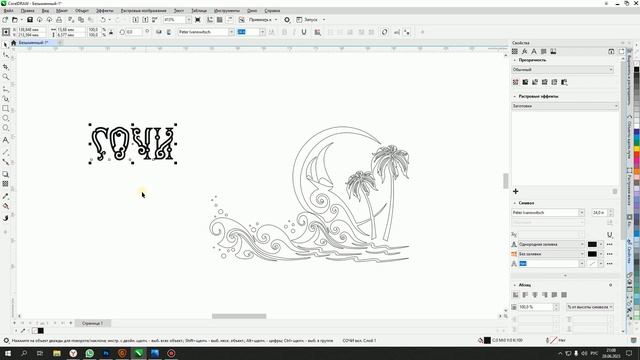Open the Options gear icon
This screenshot has width=640, height=360.
[287, 20]
